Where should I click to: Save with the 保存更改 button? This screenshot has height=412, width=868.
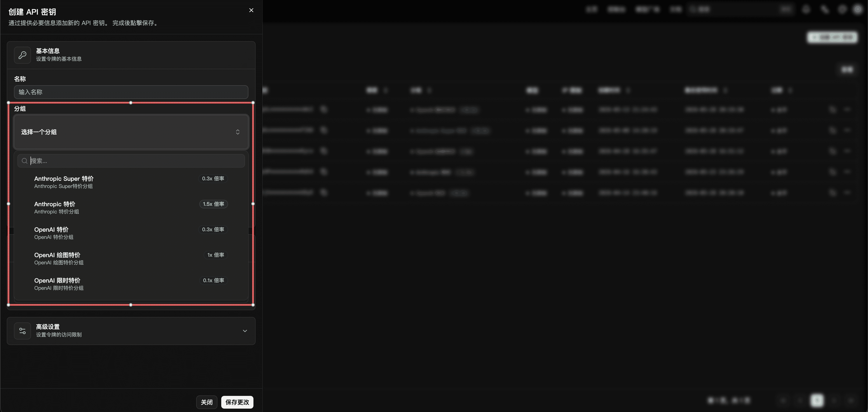click(237, 402)
